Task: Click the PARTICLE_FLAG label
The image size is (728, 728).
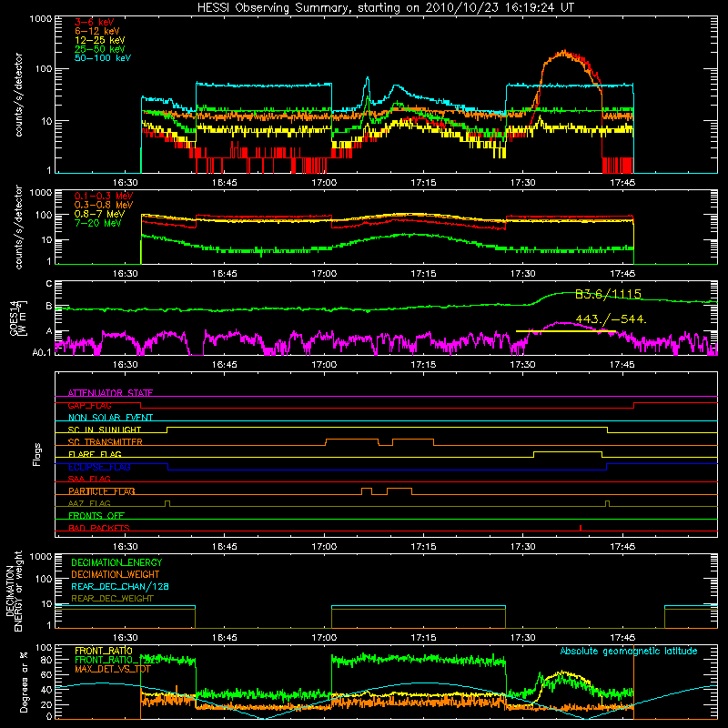Action: 102,491
